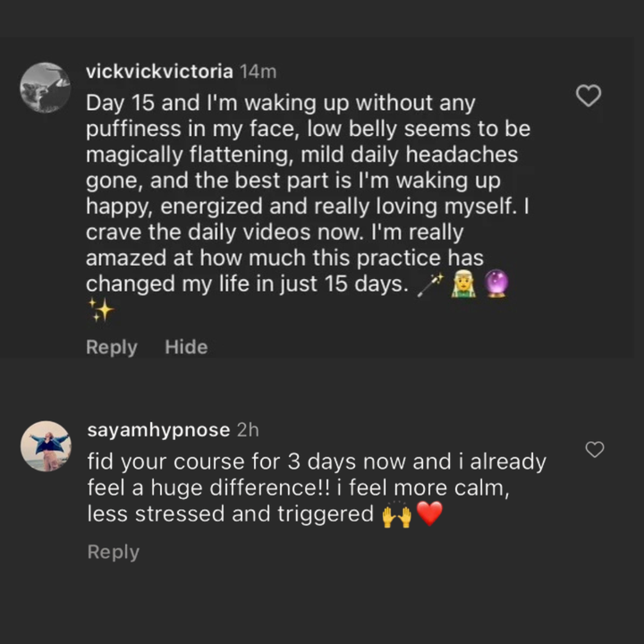Screen dimensions: 644x644
Task: Click the 2h timestamp
Action: tap(248, 430)
